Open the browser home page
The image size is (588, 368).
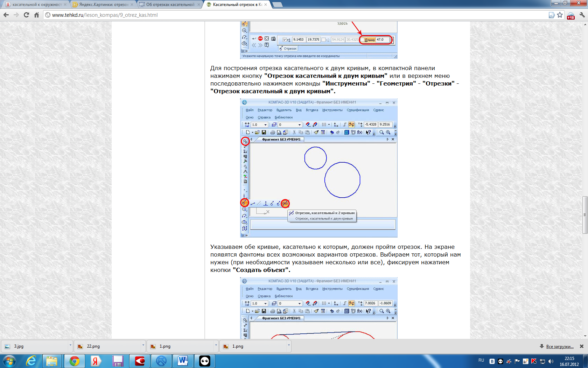point(36,15)
